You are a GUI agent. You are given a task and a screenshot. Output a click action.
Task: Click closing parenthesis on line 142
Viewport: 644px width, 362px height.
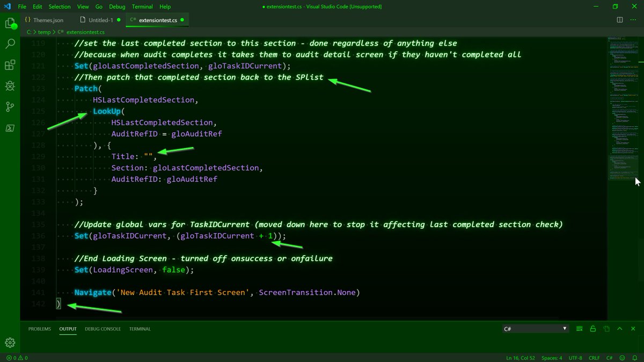coord(59,304)
